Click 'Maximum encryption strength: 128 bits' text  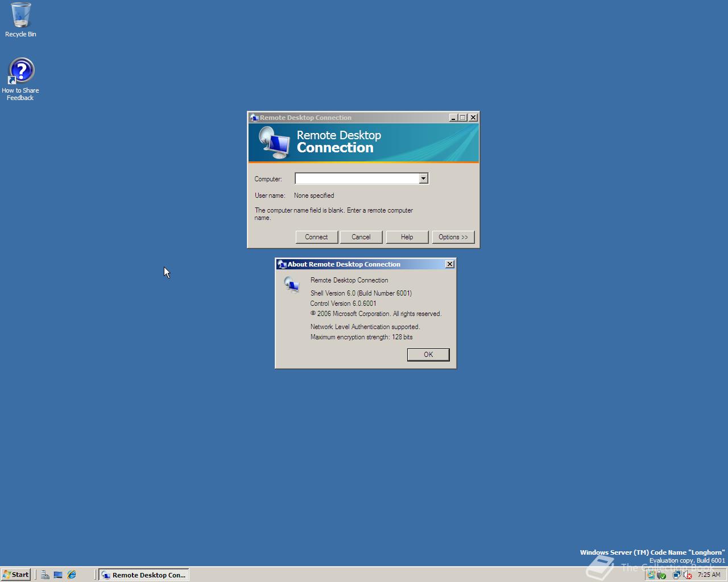click(362, 337)
